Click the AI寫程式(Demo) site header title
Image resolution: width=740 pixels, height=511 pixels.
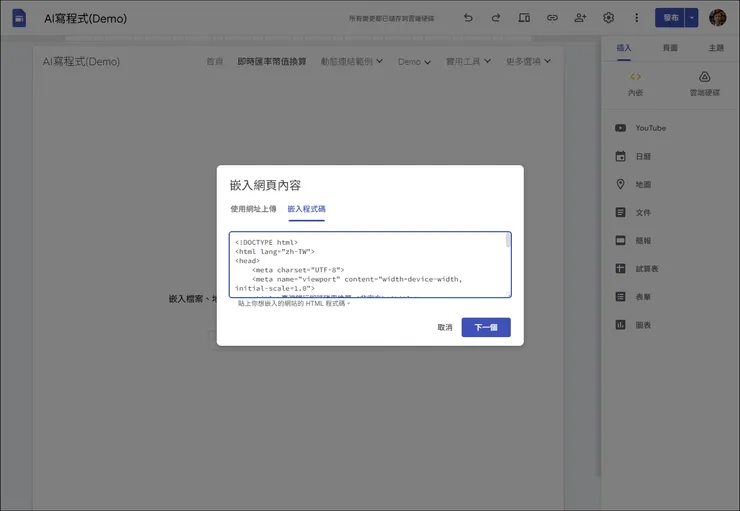tap(81, 61)
